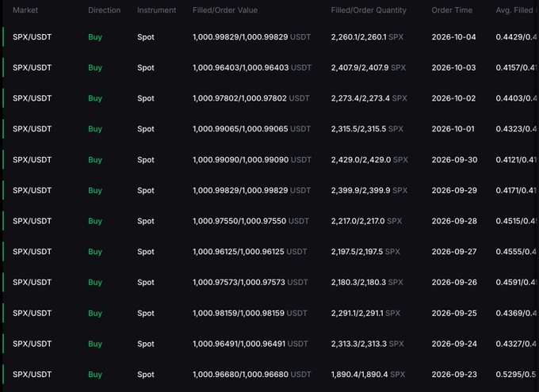Click order value 1,000.99829 for 2026-09-29
The image size is (539, 392).
251,190
